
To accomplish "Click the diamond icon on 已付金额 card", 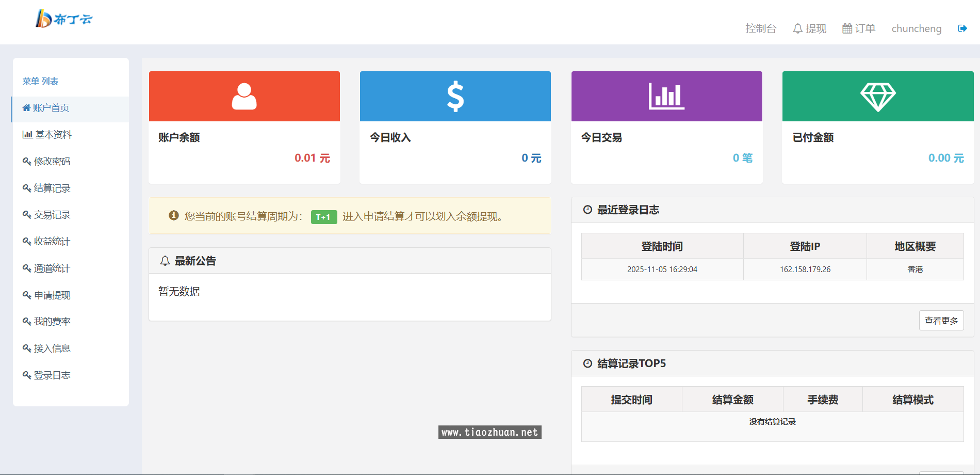I will tap(877, 96).
